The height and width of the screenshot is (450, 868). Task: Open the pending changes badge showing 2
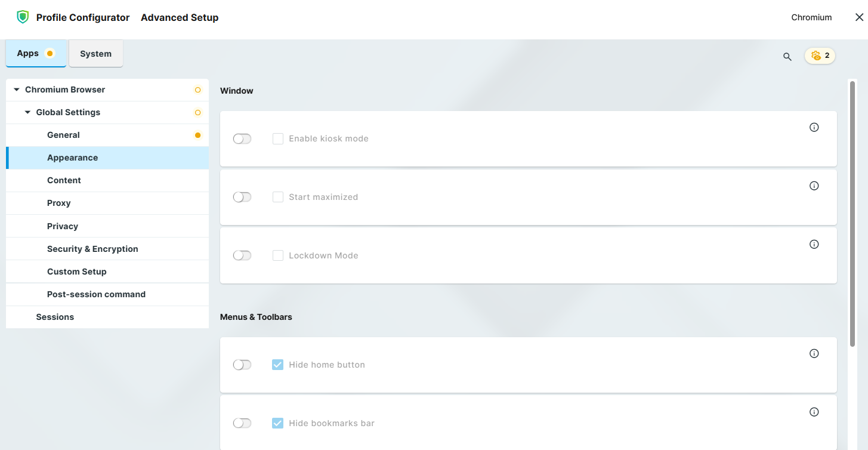click(820, 56)
